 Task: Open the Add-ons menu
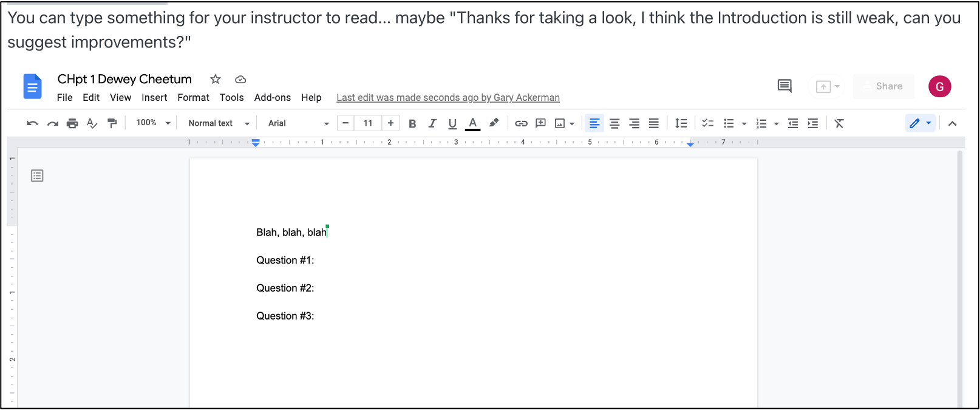click(x=272, y=97)
